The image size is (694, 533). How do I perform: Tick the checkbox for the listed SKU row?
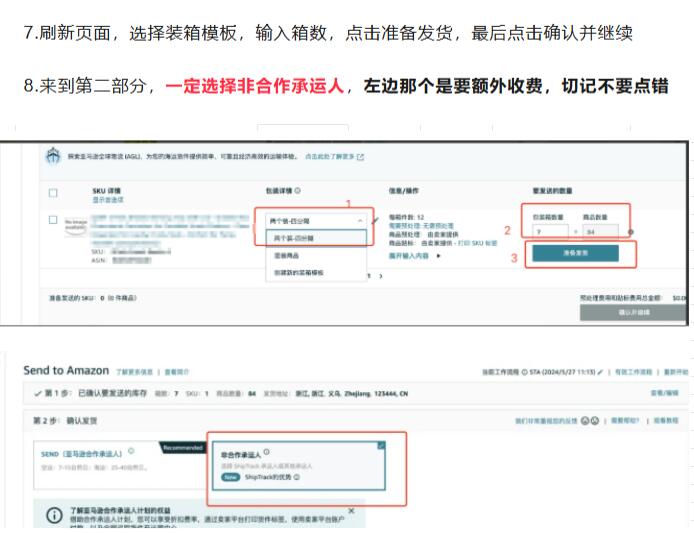53,220
